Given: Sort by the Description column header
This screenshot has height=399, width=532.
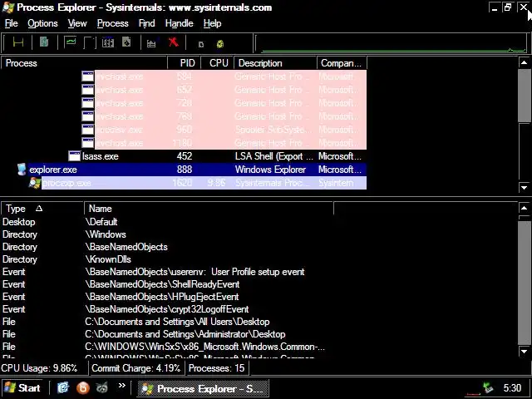Looking at the screenshot, I should coord(275,63).
